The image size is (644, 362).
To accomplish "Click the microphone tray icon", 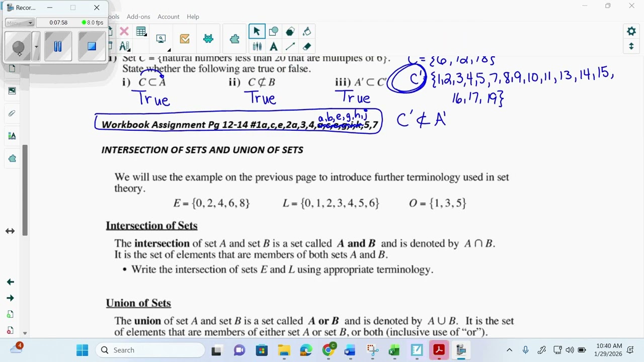I will (x=526, y=350).
